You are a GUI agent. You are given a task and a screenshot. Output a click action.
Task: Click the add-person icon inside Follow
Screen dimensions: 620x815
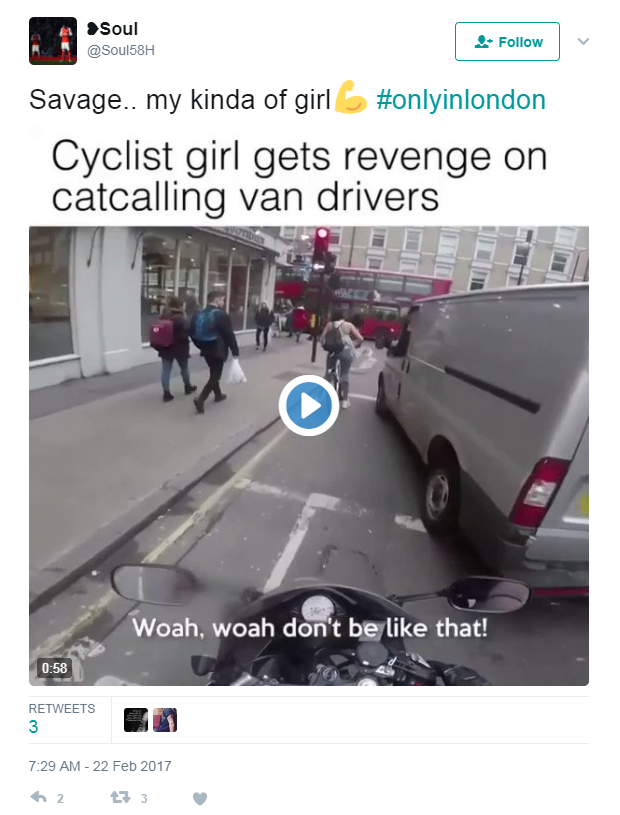pyautogui.click(x=484, y=42)
